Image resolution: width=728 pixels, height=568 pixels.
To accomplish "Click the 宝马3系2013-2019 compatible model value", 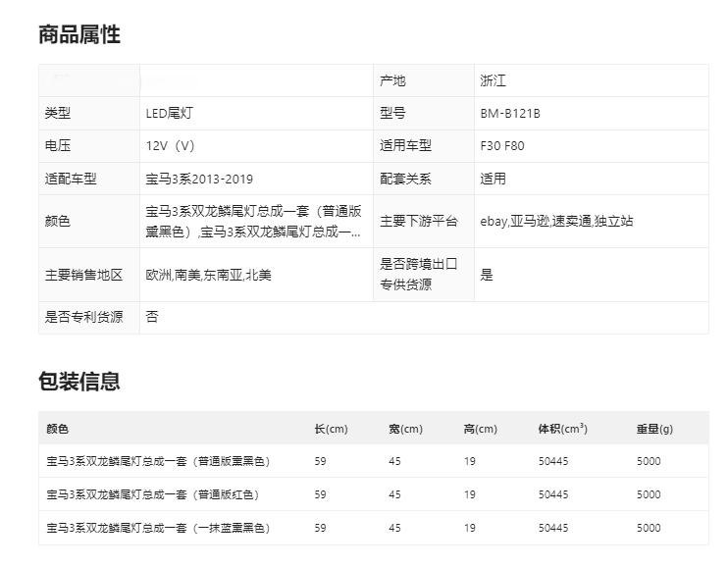I will (x=199, y=180).
